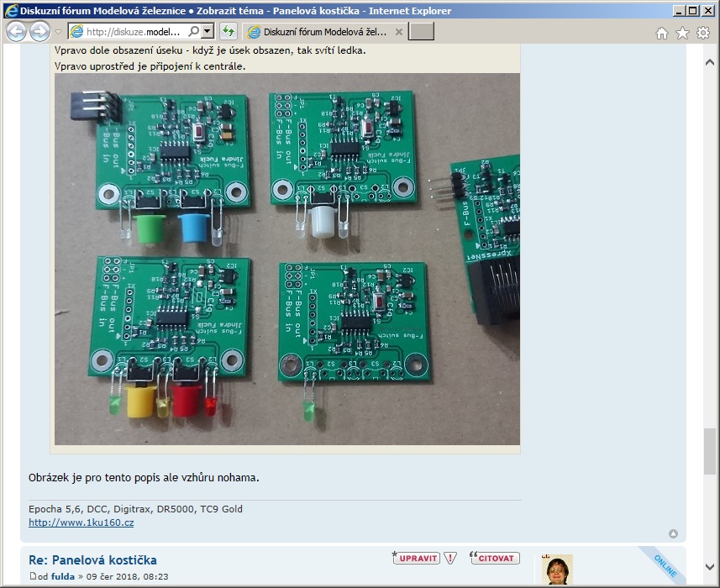Expand the address bar autocomplete dropdown arrow
This screenshot has height=588, width=720.
[208, 32]
